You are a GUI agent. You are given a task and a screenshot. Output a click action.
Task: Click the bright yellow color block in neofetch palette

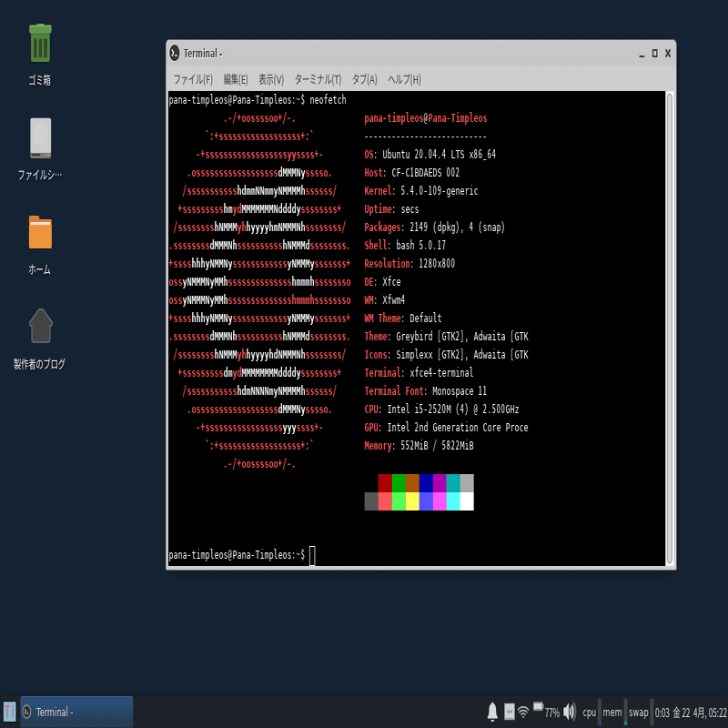coord(412,501)
